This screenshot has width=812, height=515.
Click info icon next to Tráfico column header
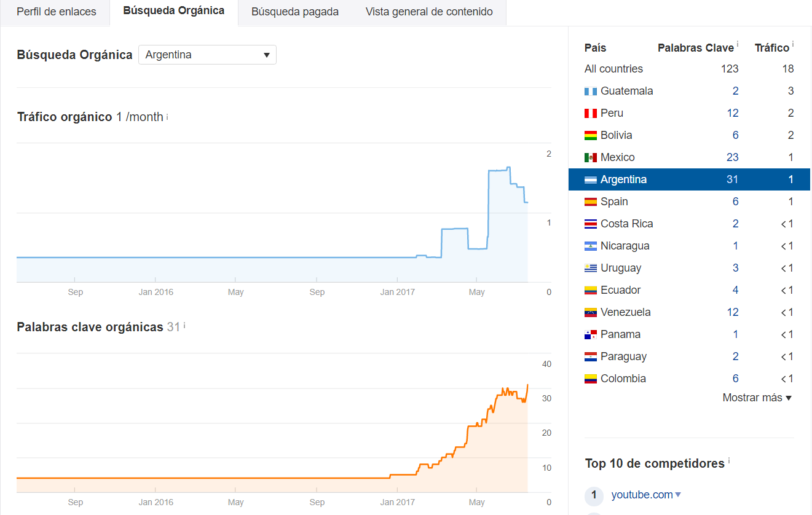(793, 45)
